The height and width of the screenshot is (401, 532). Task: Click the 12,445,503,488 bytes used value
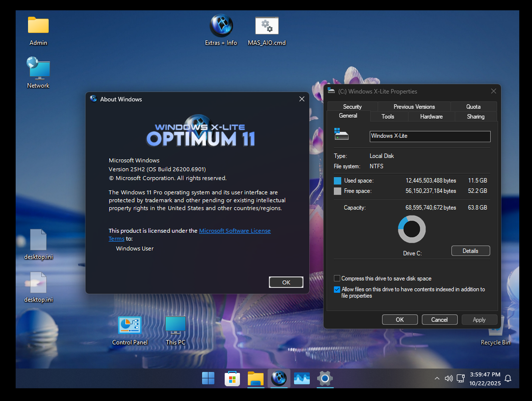tap(430, 180)
